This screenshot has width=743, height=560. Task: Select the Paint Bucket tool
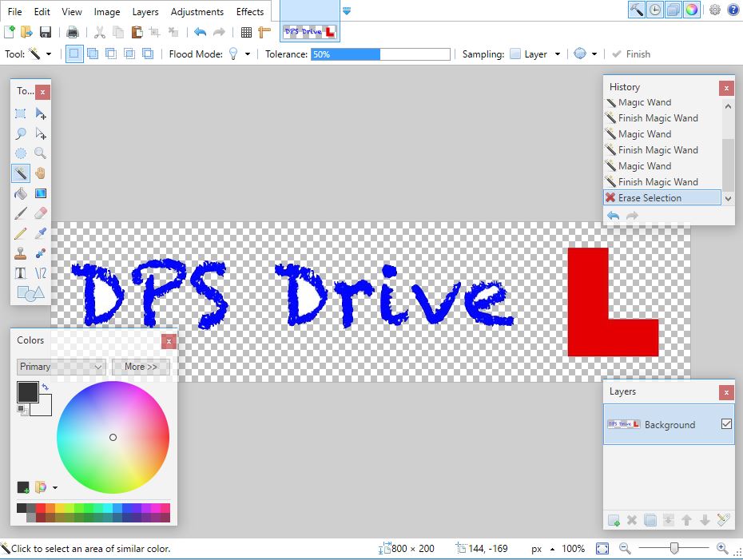pos(21,193)
